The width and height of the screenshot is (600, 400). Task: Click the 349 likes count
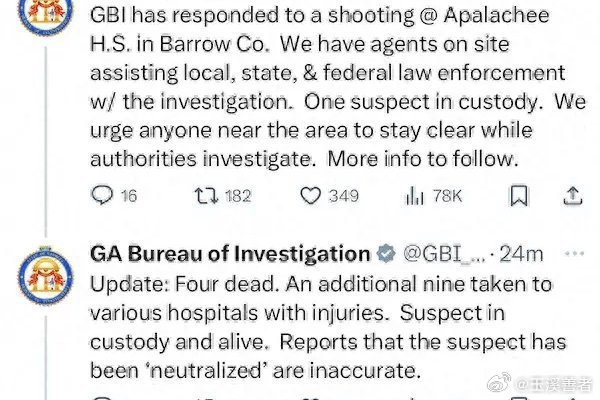coord(344,196)
